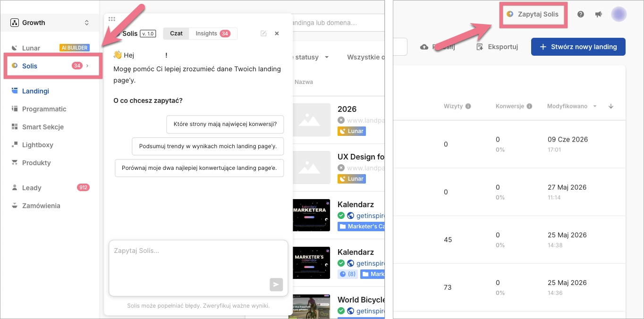Open Lunar AI Builder in sidebar
The image size is (644, 319).
coord(50,48)
